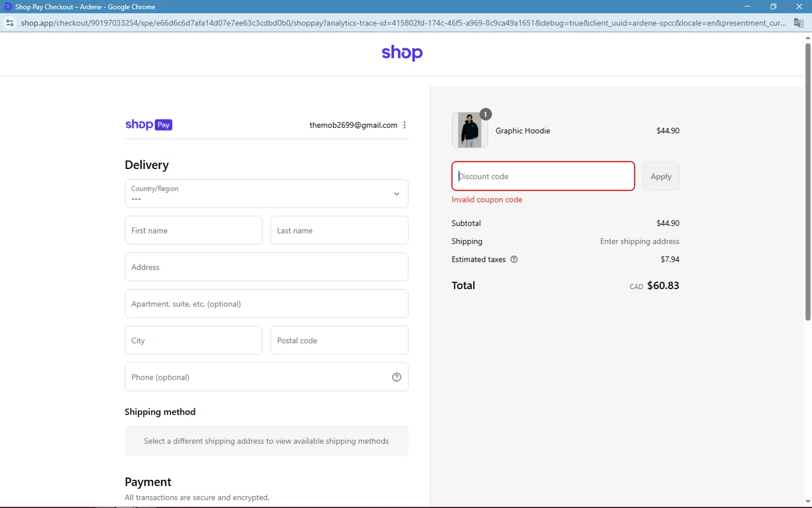This screenshot has height=508, width=812.
Task: Focus the Address field
Action: point(266,267)
